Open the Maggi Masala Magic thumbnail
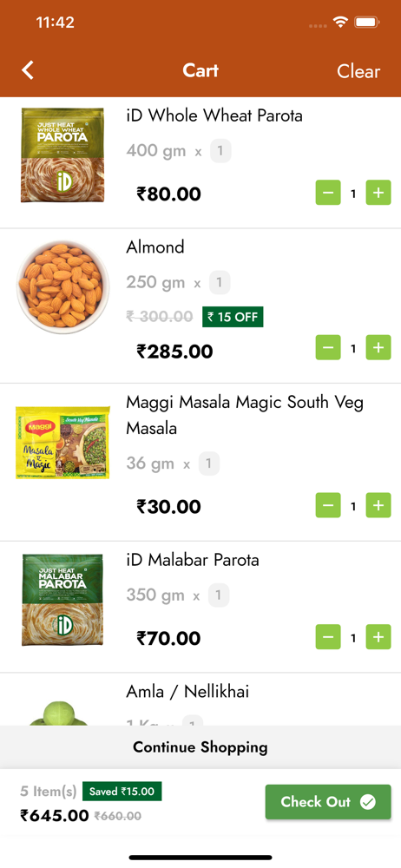 coord(62,443)
